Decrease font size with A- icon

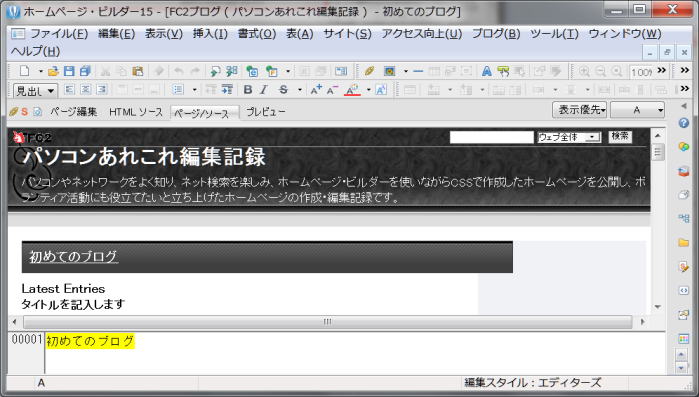click(x=332, y=90)
